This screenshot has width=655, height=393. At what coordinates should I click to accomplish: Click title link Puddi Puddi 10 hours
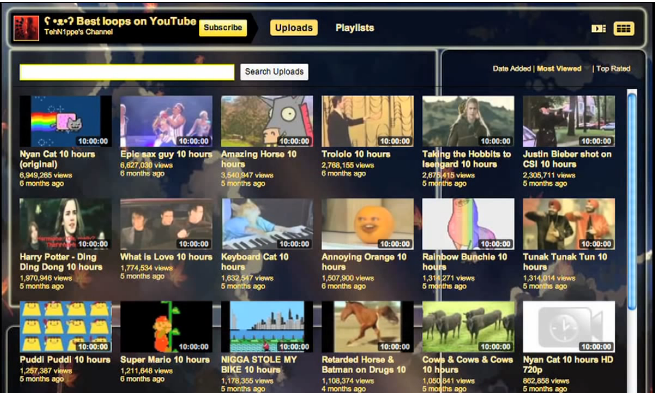(x=65, y=360)
